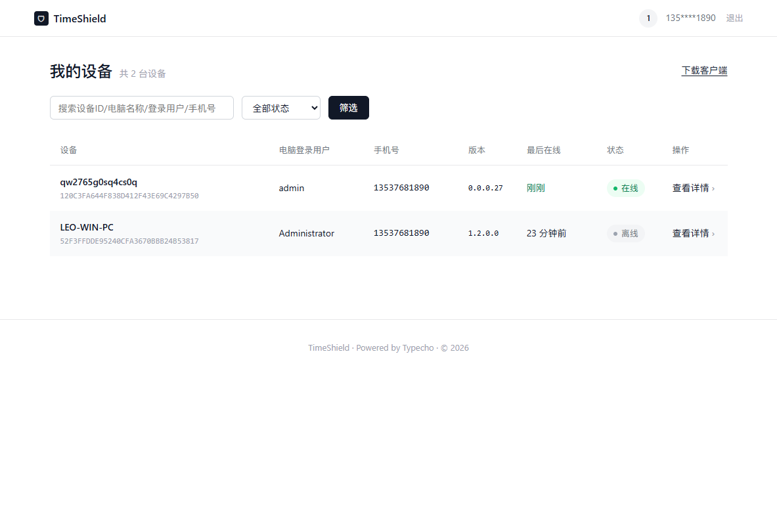Click the 操作 column header
Viewport: 777px width, 532px height.
coord(680,150)
